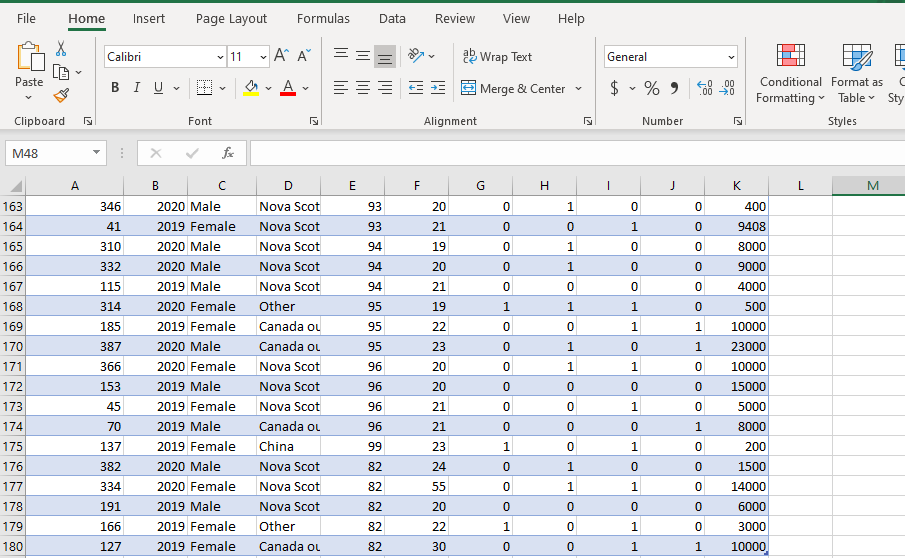Increase decimal places

tap(704, 88)
